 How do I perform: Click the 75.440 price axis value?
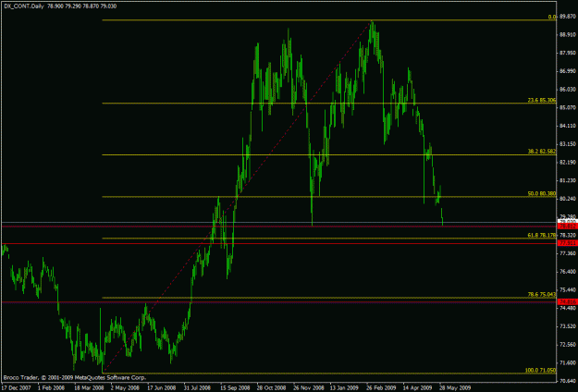click(568, 290)
